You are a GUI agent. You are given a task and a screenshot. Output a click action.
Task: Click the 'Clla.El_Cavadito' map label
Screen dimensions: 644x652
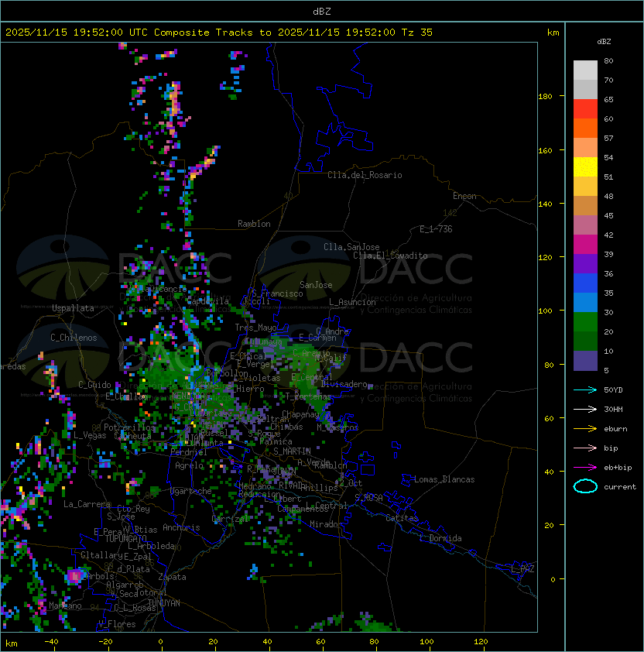pos(390,256)
